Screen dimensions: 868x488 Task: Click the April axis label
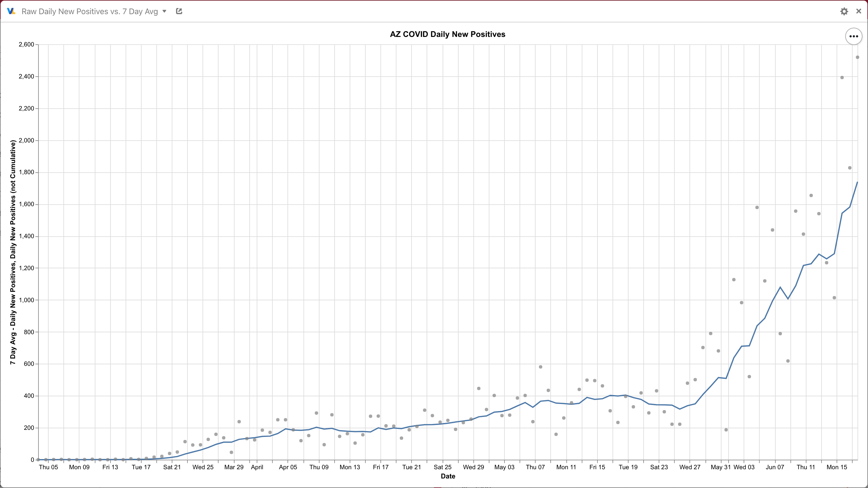[x=257, y=467]
